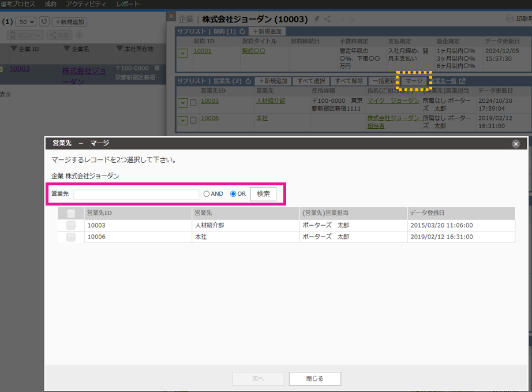Expand row dropdown for 営業先 10006
532x392 pixels.
pos(183,120)
